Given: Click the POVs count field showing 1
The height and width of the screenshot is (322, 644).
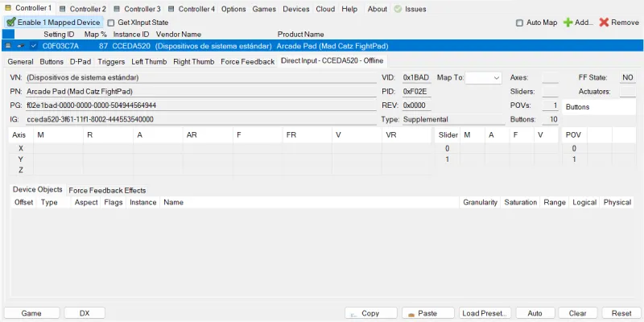Looking at the screenshot, I should 551,105.
